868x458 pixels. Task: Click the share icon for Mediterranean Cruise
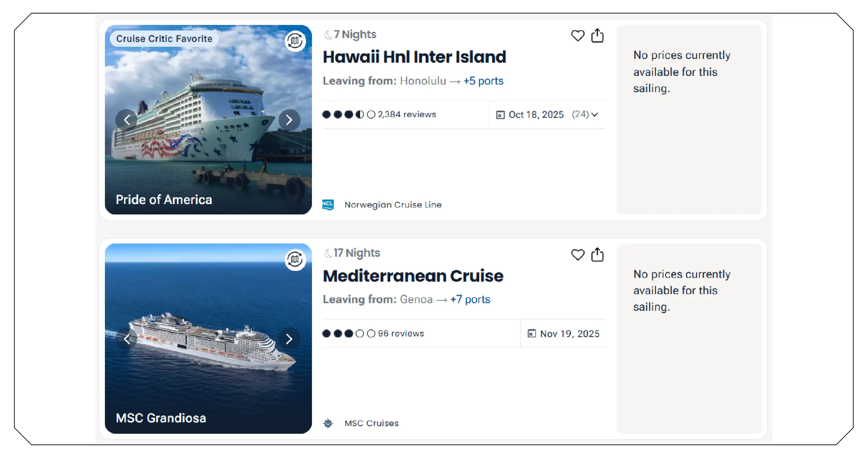pyautogui.click(x=597, y=255)
